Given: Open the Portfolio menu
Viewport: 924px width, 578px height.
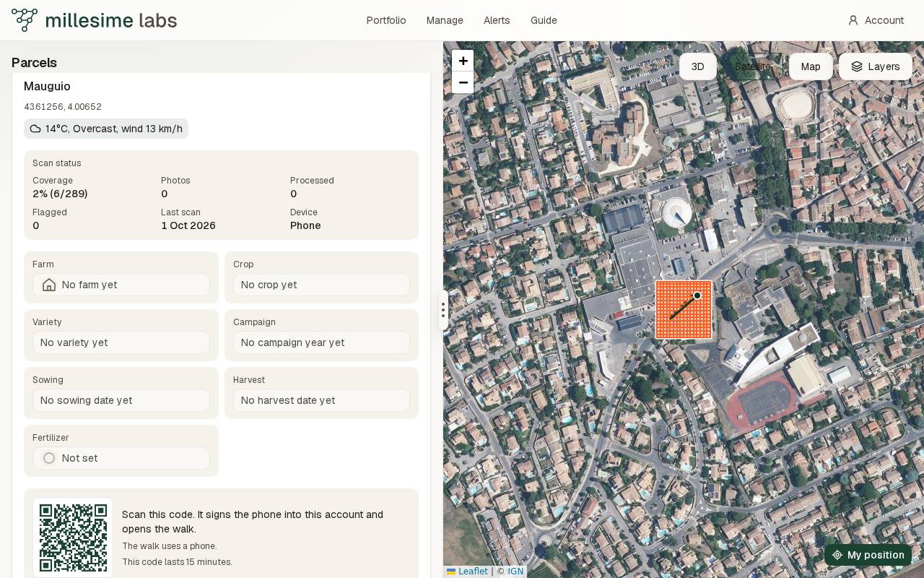Looking at the screenshot, I should click(386, 20).
